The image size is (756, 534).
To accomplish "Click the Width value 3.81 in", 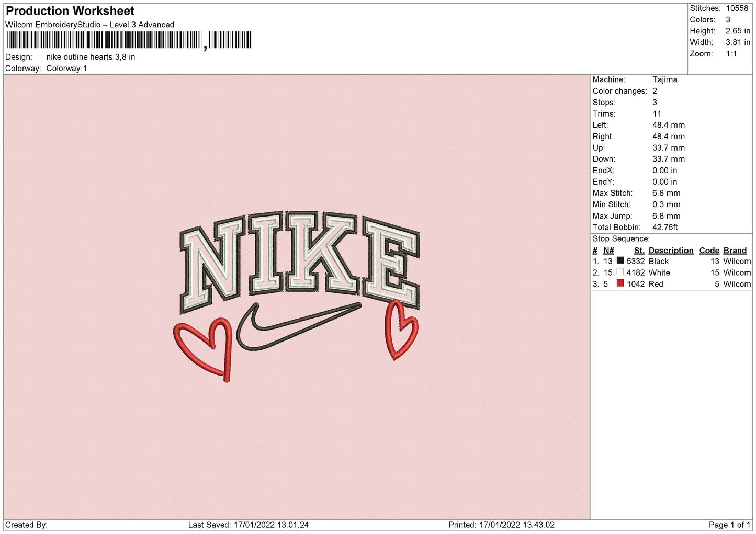I will (738, 42).
